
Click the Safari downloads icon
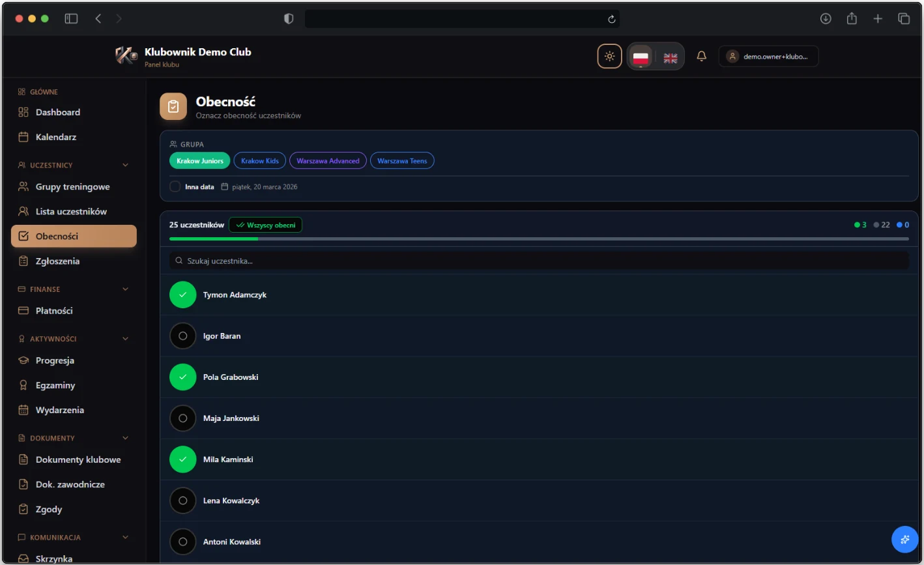[826, 19]
